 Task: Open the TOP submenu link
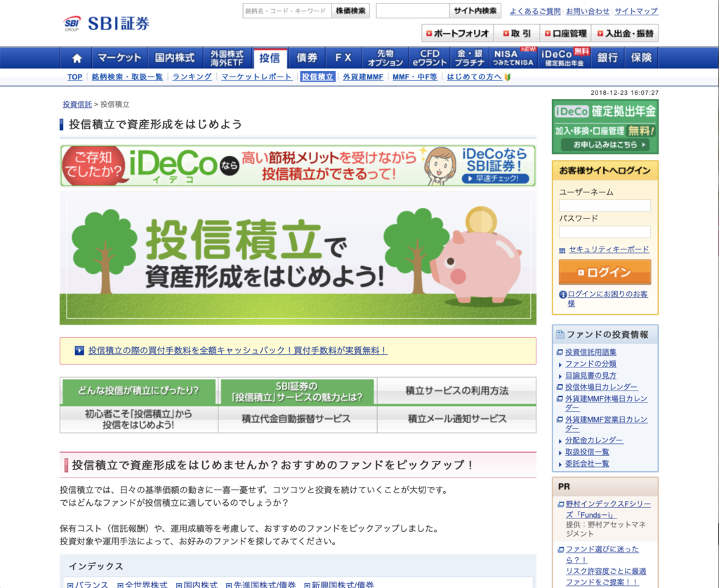[74, 77]
